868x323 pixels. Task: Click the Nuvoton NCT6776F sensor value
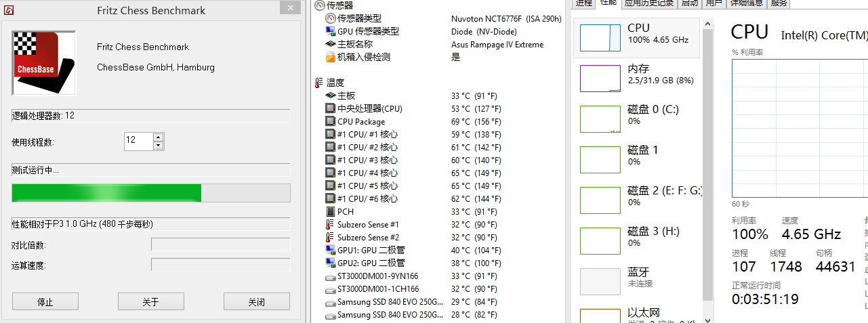coord(507,18)
